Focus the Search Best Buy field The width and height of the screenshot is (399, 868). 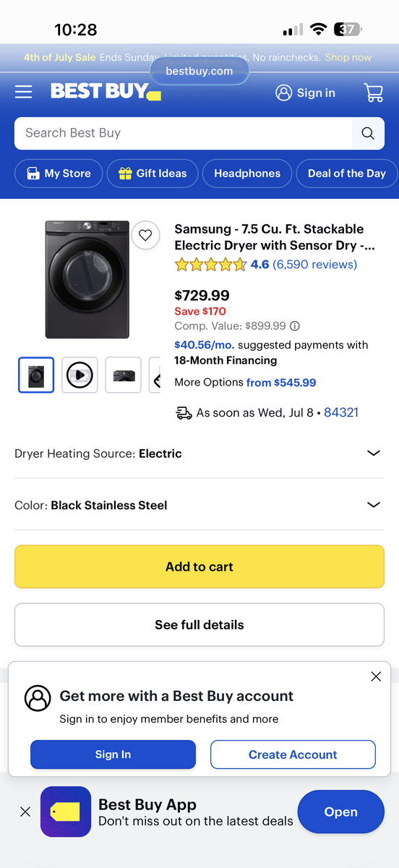click(x=184, y=133)
